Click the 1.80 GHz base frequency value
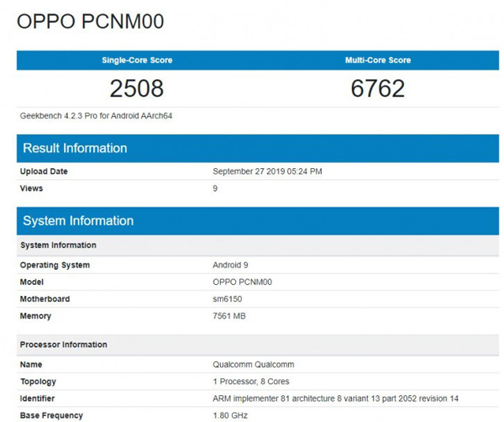The image size is (504, 422). [230, 415]
